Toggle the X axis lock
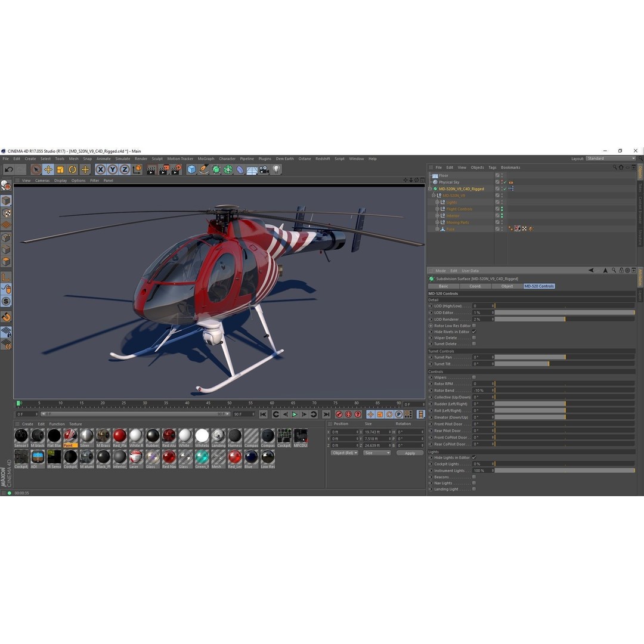 pyautogui.click(x=100, y=169)
